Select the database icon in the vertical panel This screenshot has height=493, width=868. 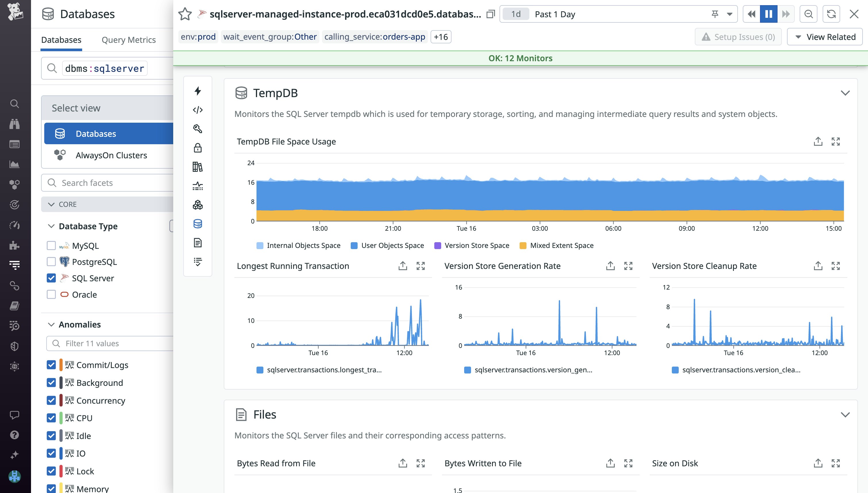click(198, 224)
